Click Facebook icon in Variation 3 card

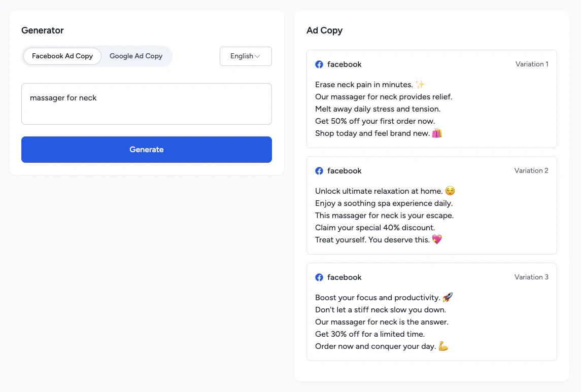coord(319,277)
